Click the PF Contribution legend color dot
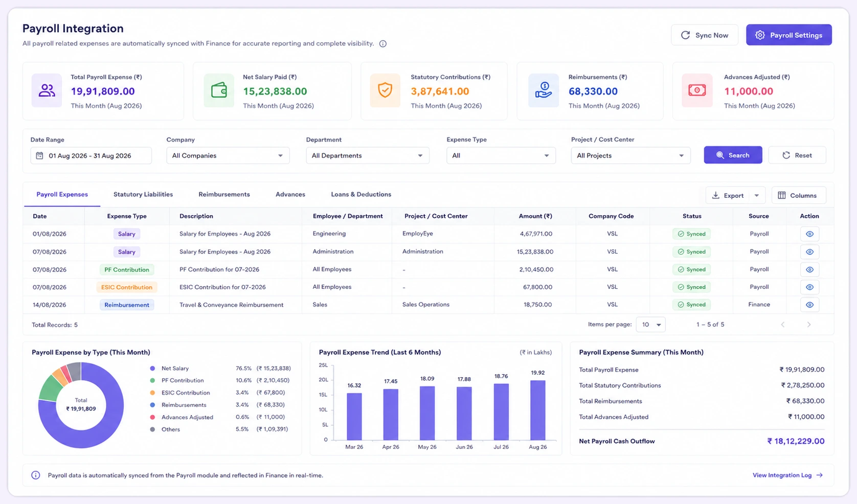This screenshot has height=504, width=857. click(152, 381)
